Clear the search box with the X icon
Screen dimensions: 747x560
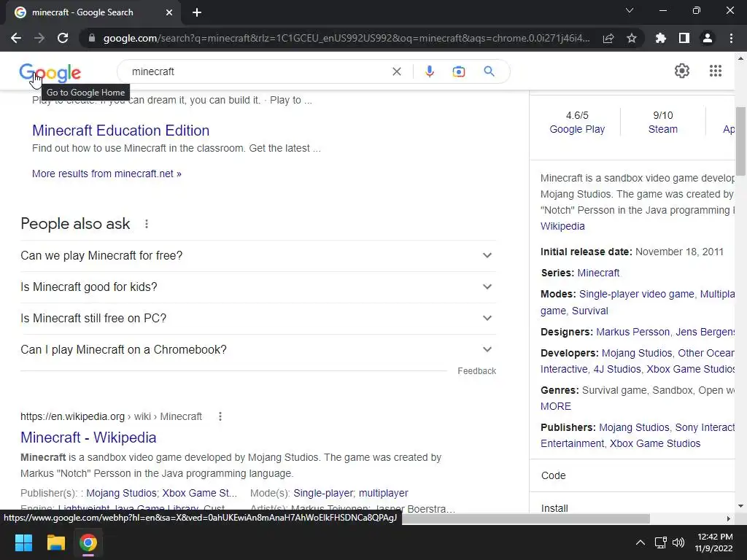[x=396, y=71]
